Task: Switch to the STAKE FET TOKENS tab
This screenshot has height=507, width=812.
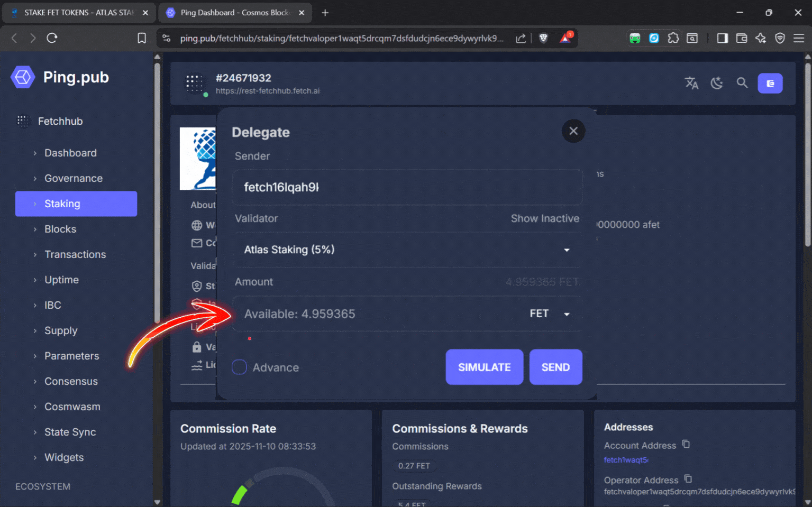Action: click(x=74, y=13)
